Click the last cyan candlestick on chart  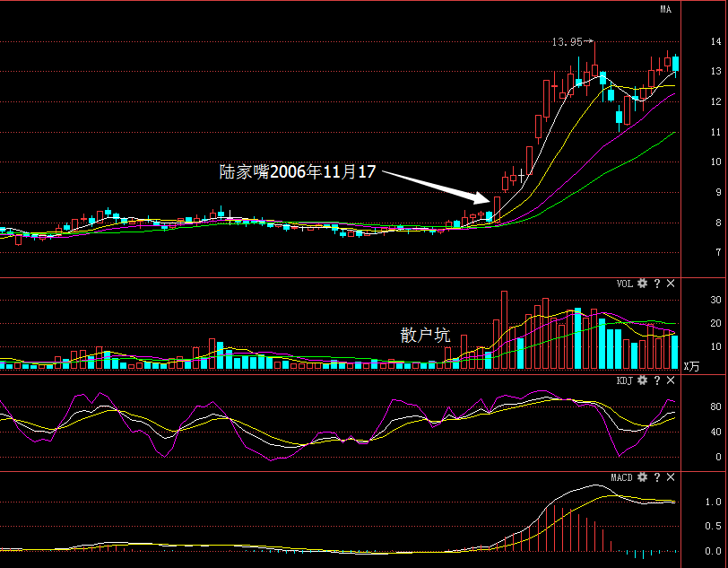coord(675,63)
